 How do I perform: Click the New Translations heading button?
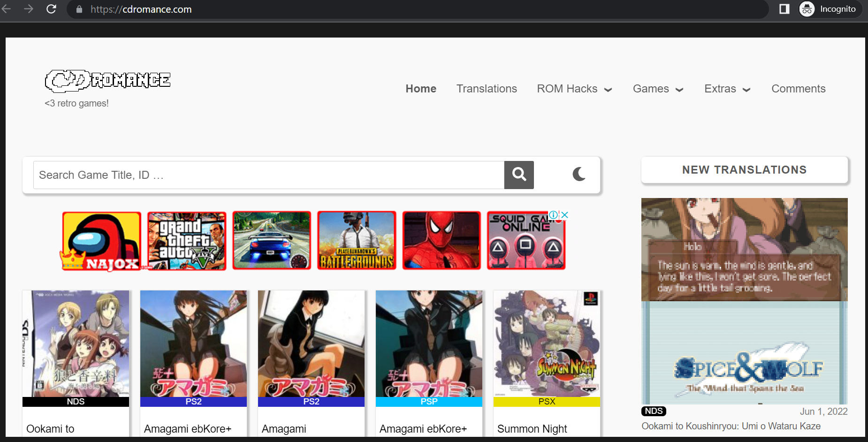pos(744,170)
